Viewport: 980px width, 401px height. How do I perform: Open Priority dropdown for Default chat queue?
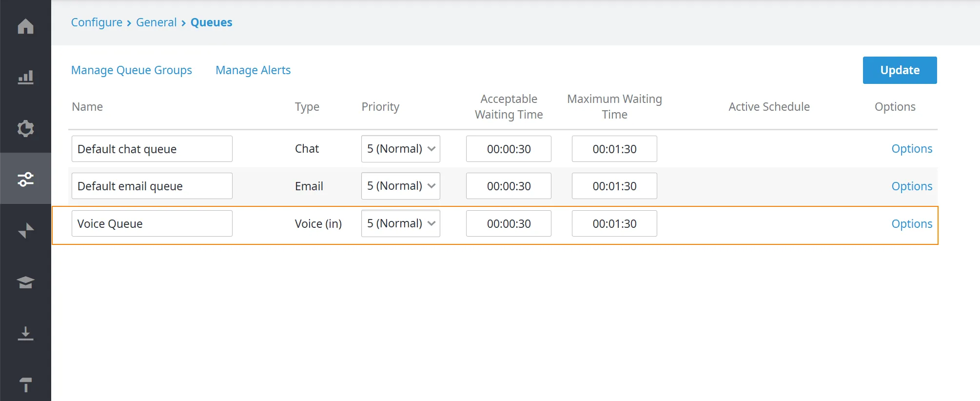[x=401, y=149]
